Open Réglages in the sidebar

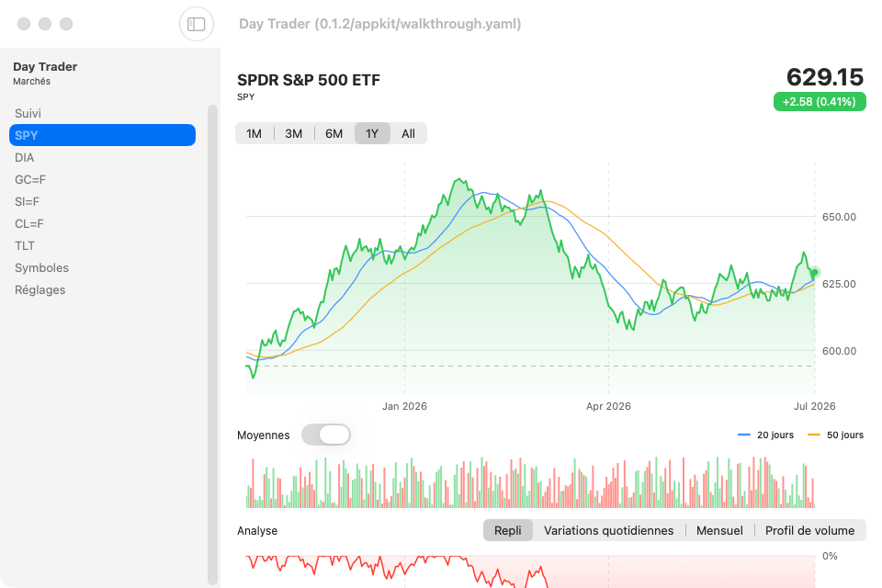(x=102, y=289)
